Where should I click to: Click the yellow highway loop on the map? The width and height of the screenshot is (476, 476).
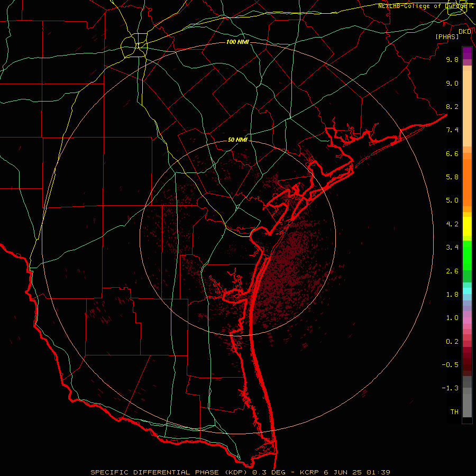pos(134,45)
